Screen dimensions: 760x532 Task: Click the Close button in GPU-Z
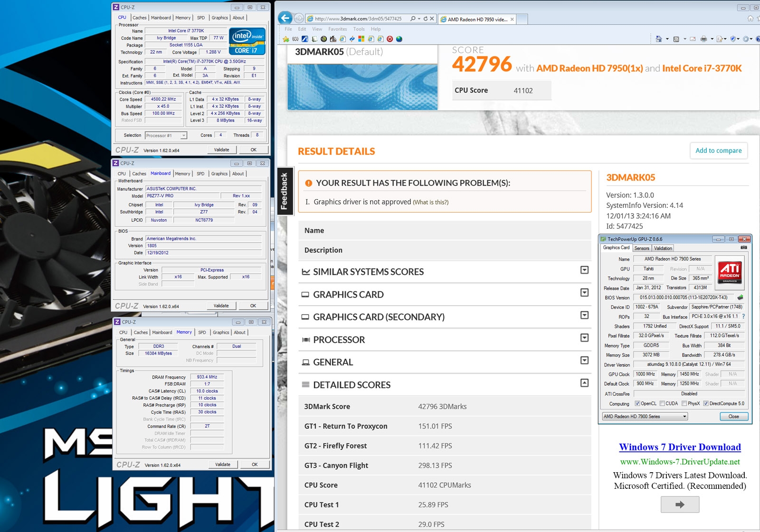pyautogui.click(x=734, y=417)
